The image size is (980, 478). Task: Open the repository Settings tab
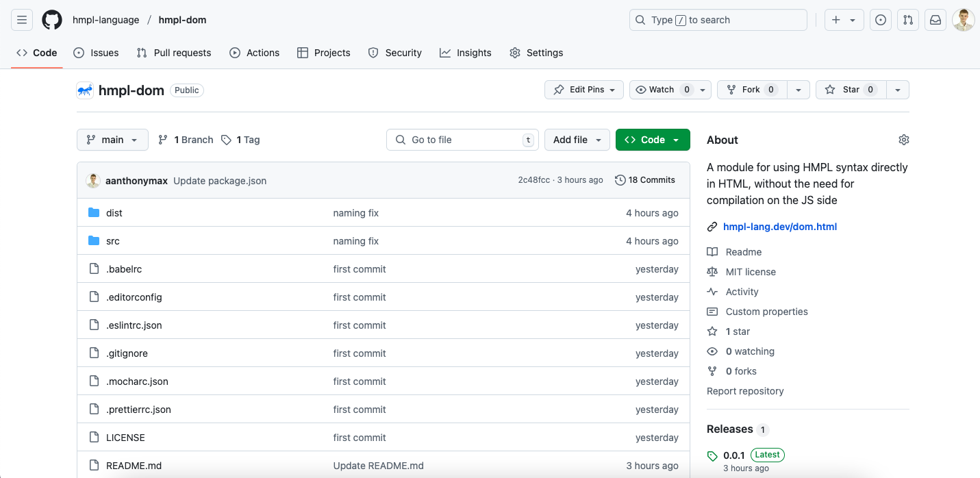536,53
